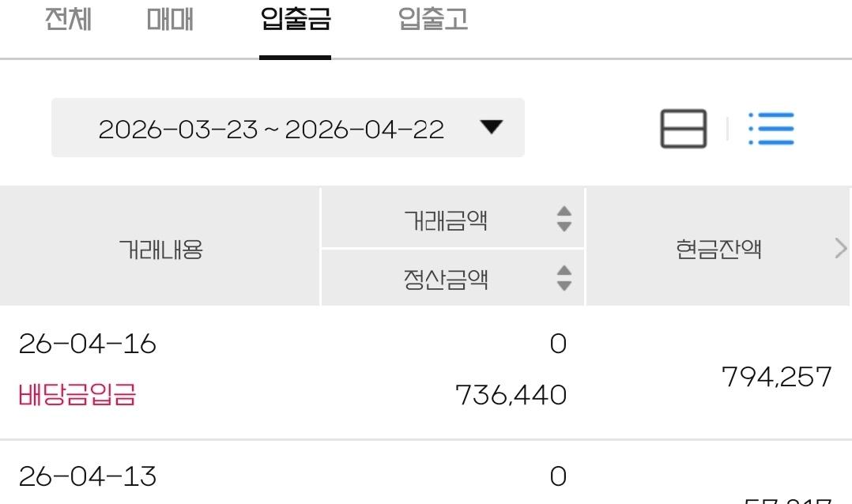Switch to card view layout icon

(x=683, y=129)
